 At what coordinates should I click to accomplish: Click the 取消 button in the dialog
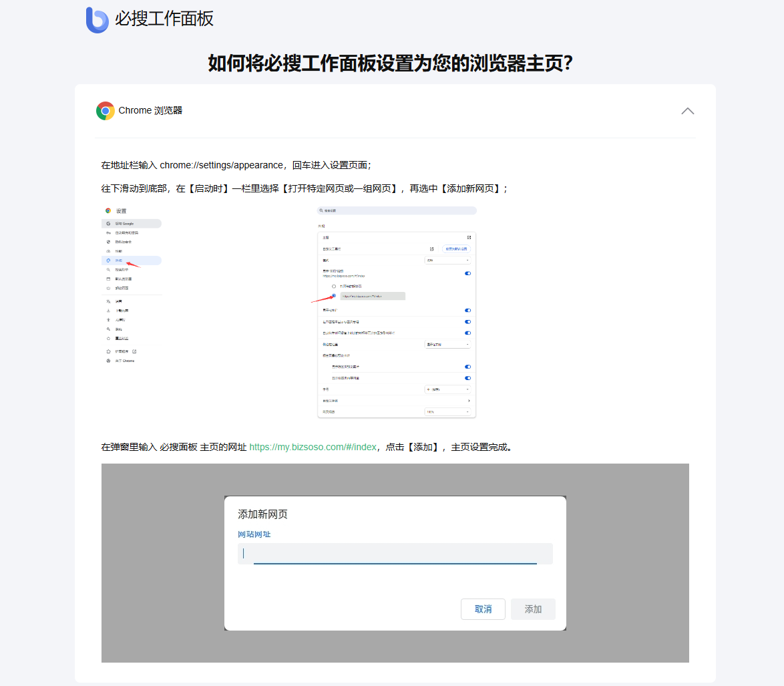(483, 609)
